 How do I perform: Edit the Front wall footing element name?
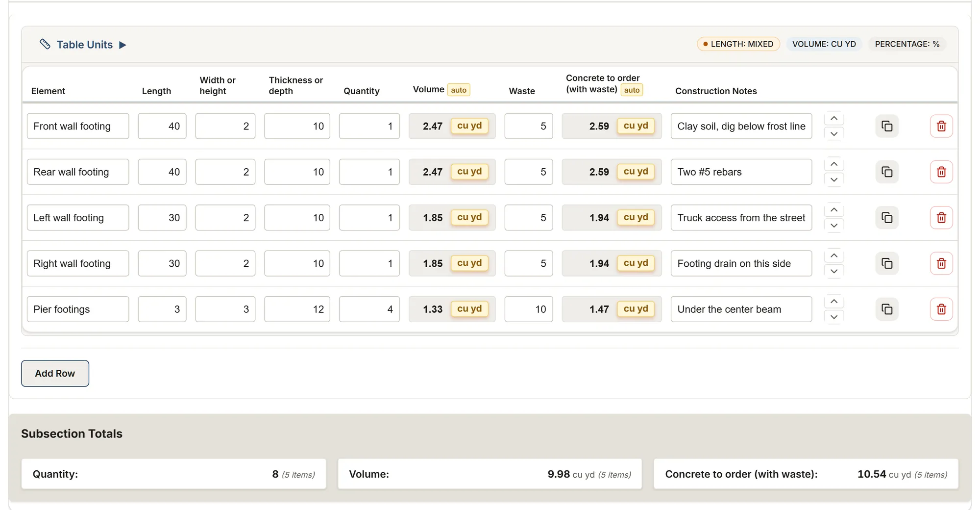(78, 126)
